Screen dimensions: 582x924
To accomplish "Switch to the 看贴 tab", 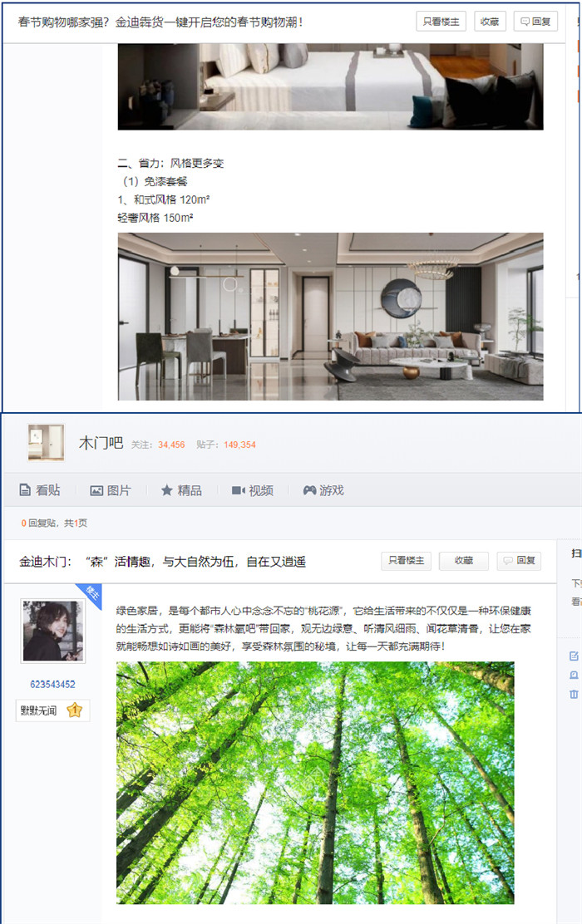I will 40,490.
